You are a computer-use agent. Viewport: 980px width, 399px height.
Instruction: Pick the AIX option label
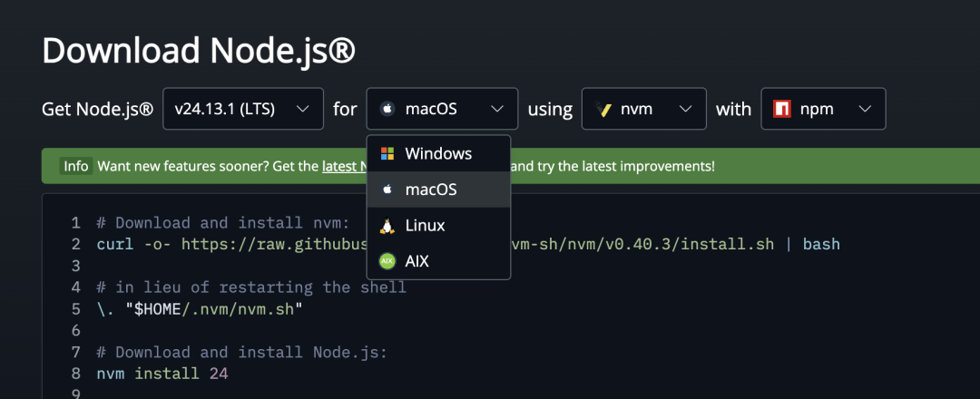point(416,261)
